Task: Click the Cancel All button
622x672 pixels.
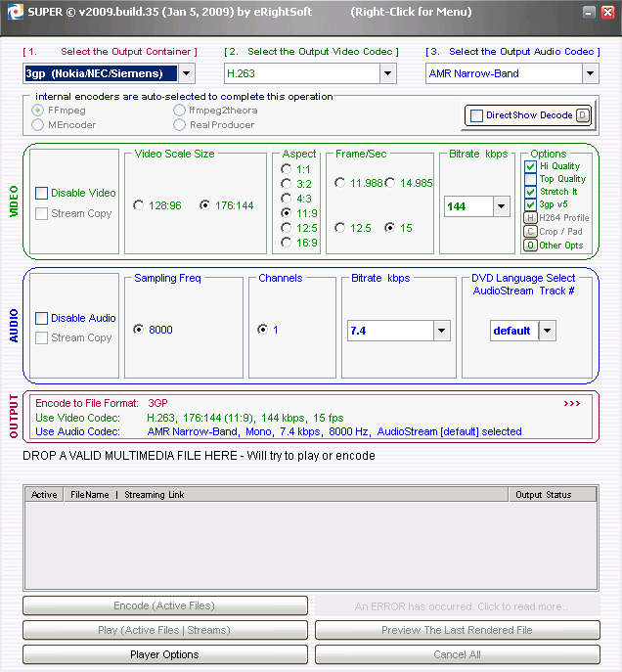Action: [457, 654]
